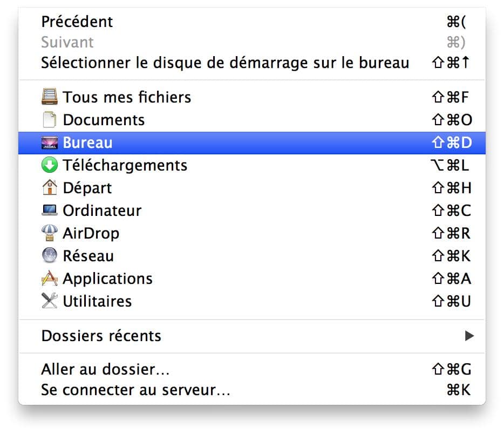The width and height of the screenshot is (504, 434).
Task: Click the AirDrop parachute icon
Action: [x=50, y=233]
